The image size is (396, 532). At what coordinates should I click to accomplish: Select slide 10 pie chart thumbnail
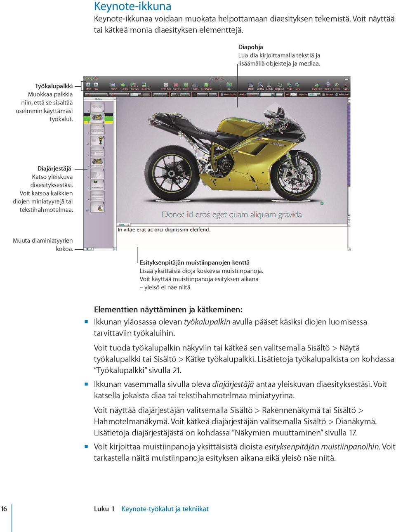pyautogui.click(x=97, y=208)
